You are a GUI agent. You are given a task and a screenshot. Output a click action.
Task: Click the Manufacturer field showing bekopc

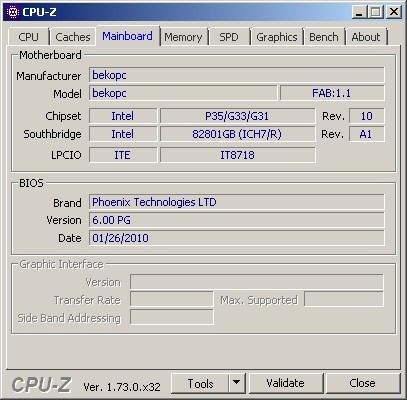[x=237, y=75]
